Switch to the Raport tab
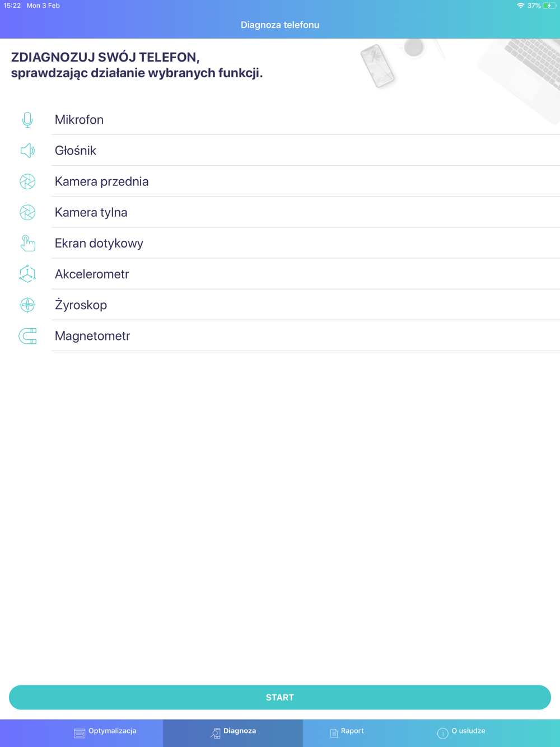 tap(347, 732)
